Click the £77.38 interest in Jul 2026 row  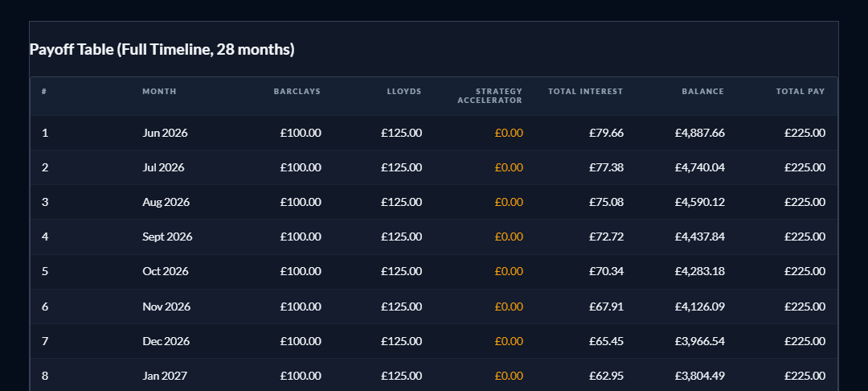point(606,167)
